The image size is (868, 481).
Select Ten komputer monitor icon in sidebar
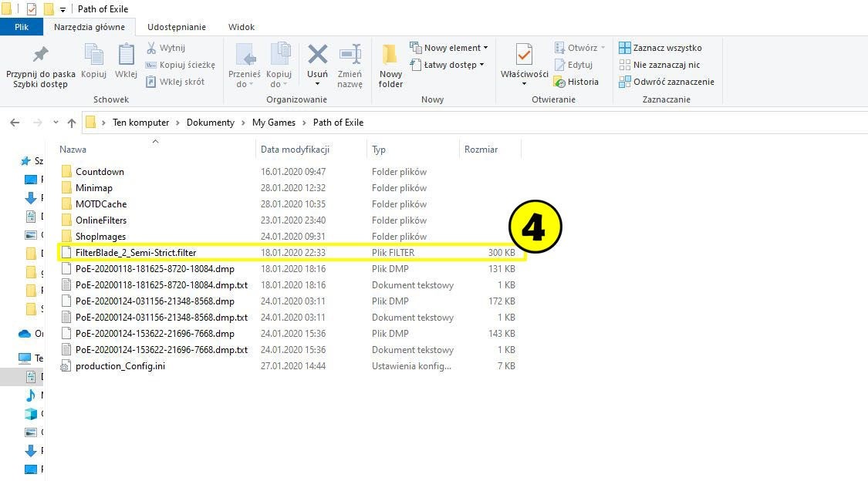point(25,358)
